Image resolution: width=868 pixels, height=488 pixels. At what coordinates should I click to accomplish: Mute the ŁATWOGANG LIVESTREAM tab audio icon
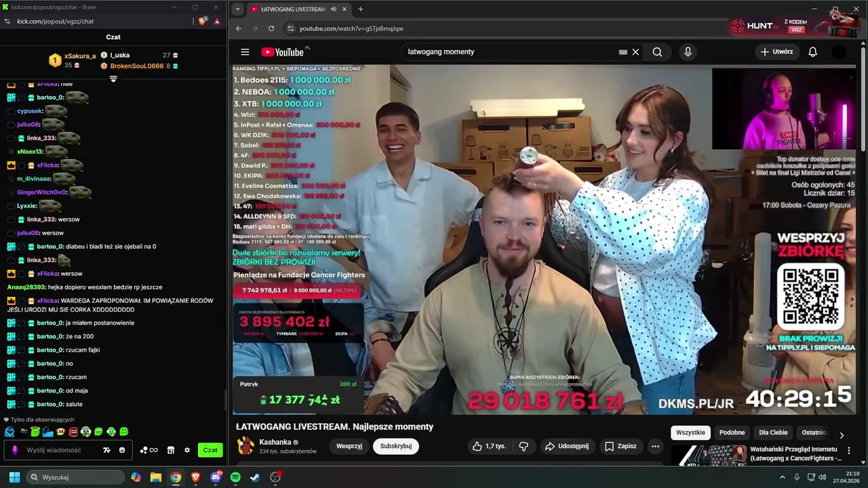pos(334,9)
